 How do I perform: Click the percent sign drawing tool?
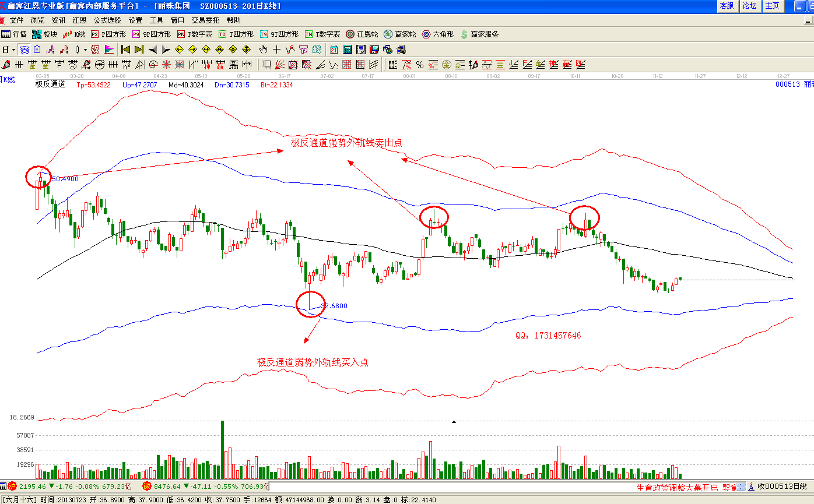click(x=420, y=65)
